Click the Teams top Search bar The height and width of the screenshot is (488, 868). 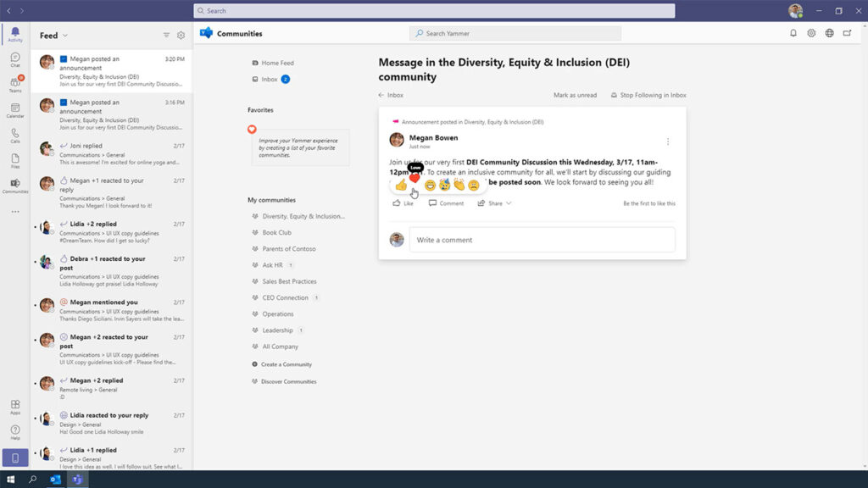point(434,10)
